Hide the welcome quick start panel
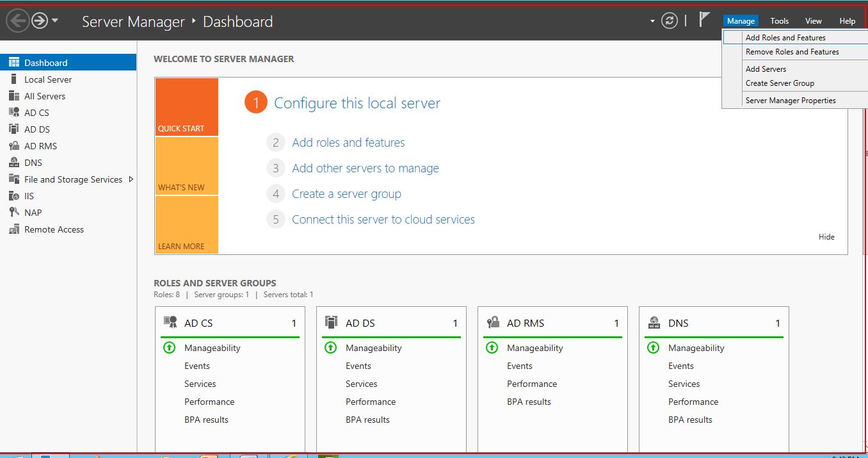The width and height of the screenshot is (868, 458). (826, 237)
